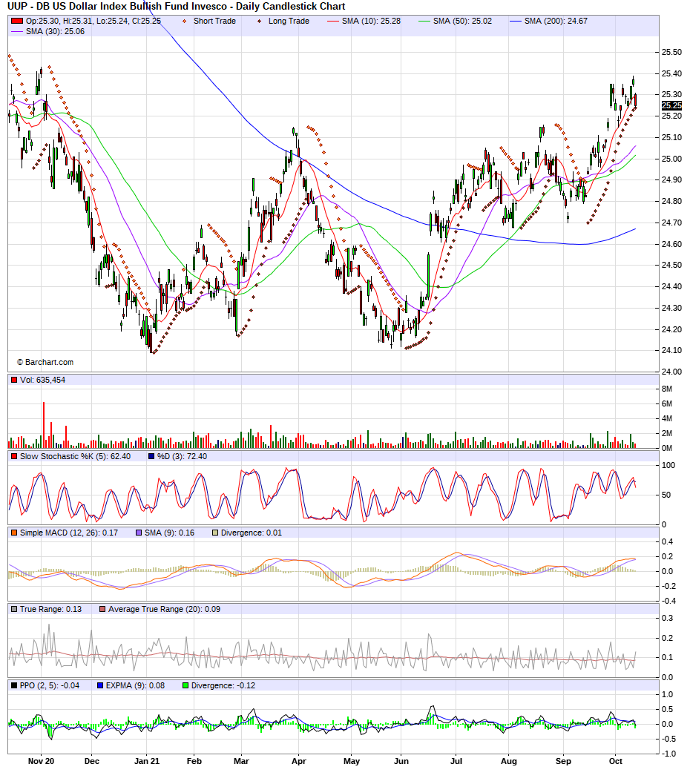This screenshot has width=690, height=784.
Task: Click the red Vol legend swatch
Action: point(14,380)
